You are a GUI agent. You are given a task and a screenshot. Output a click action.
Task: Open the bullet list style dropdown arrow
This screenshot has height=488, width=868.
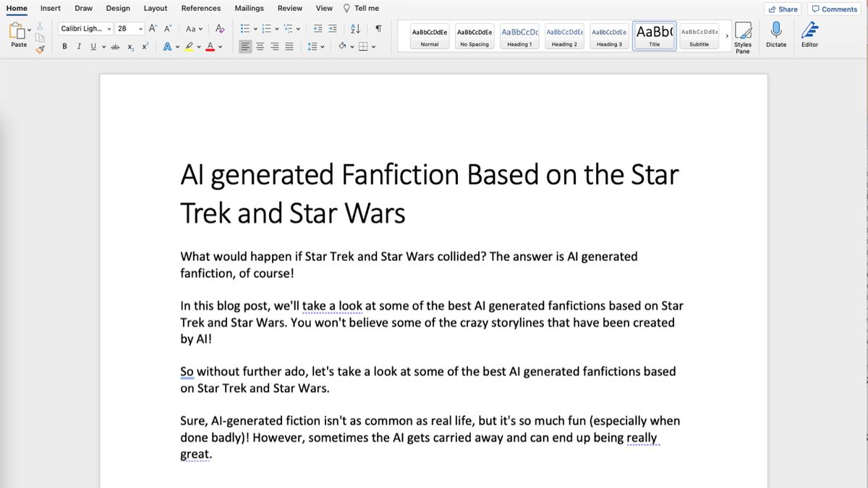click(255, 29)
